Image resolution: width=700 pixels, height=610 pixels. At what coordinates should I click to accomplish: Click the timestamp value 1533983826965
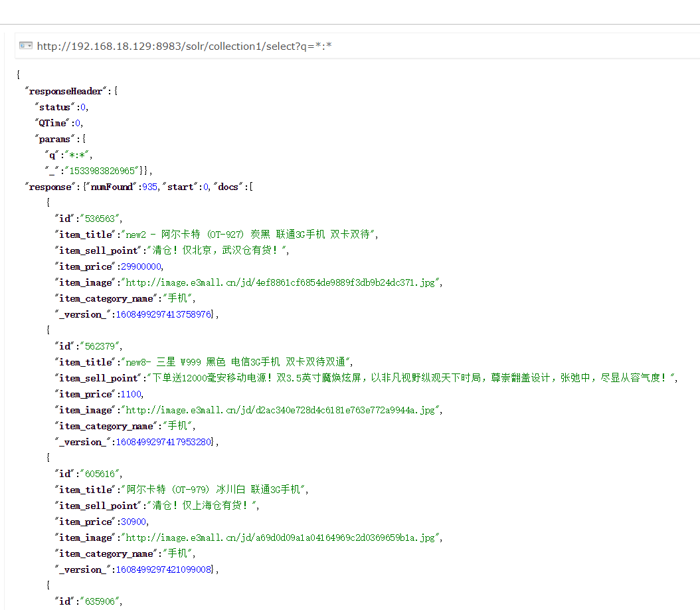pyautogui.click(x=102, y=171)
